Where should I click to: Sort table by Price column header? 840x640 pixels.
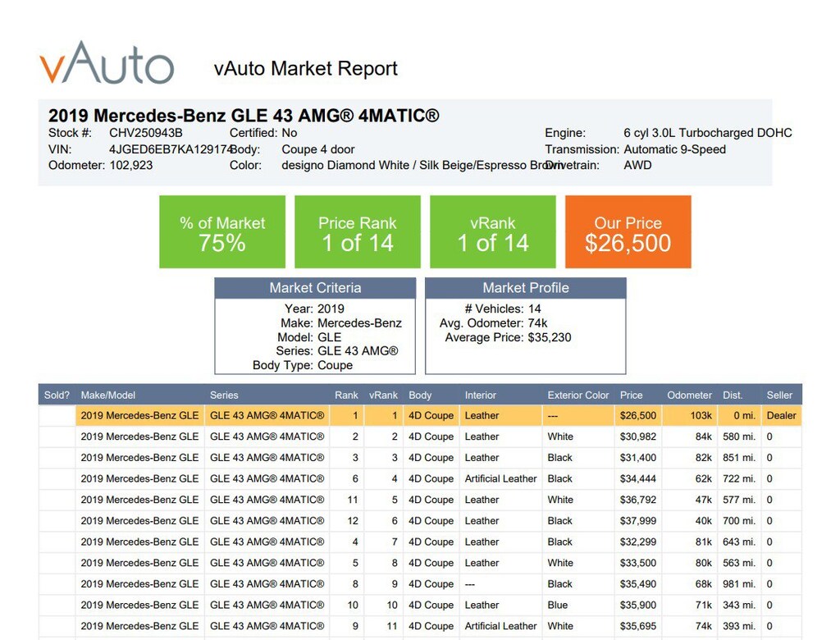(x=631, y=395)
